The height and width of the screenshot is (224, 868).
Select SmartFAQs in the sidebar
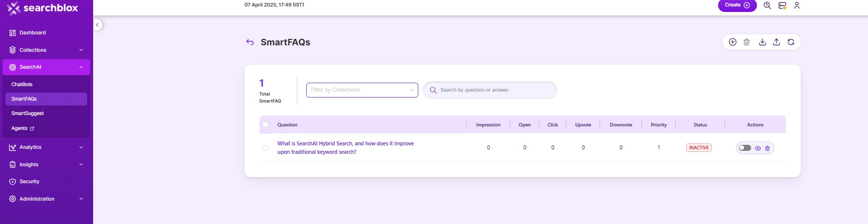(x=46, y=99)
